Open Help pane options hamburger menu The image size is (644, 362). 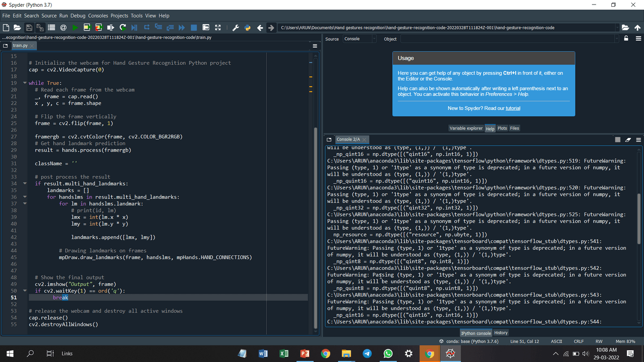[638, 39]
